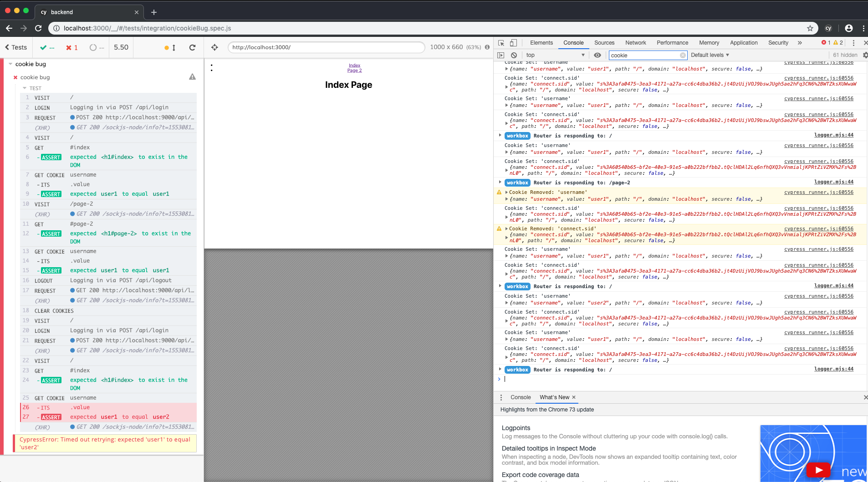Switch to the Network tab in DevTools
The width and height of the screenshot is (868, 482).
pos(635,42)
